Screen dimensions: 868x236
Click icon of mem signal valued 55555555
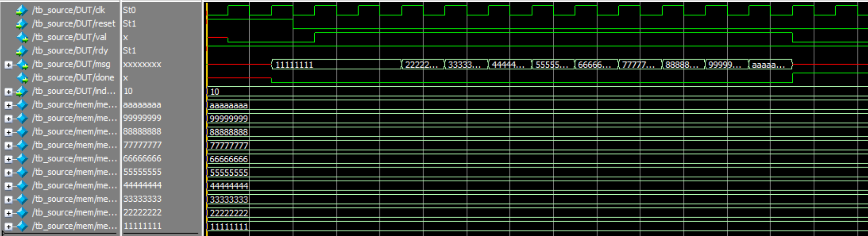(x=22, y=173)
